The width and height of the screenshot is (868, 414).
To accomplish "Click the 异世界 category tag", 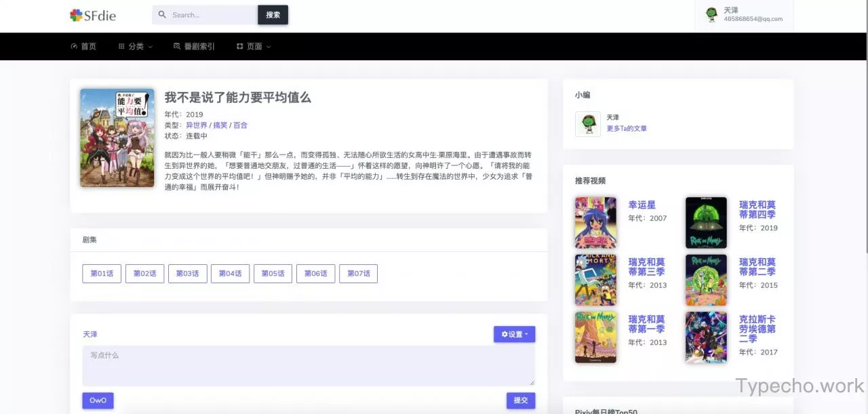I will [196, 125].
